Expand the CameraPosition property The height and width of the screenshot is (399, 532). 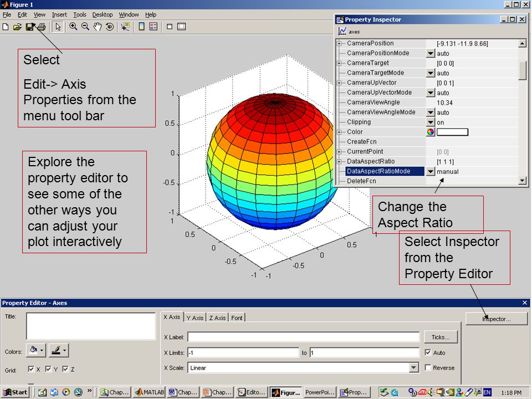coord(339,43)
